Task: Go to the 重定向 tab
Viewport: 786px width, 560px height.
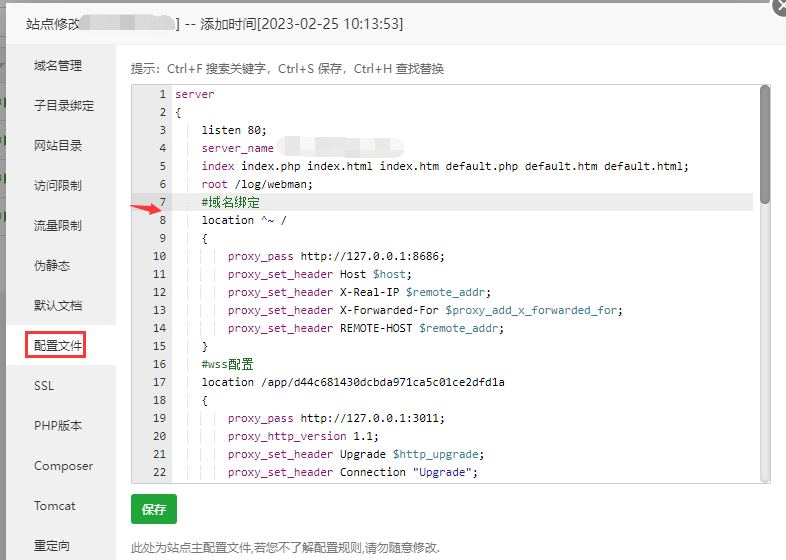Action: coord(52,545)
